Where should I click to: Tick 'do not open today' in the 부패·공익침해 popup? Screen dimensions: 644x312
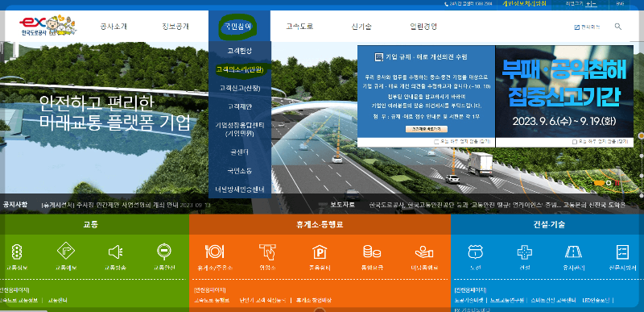point(574,142)
